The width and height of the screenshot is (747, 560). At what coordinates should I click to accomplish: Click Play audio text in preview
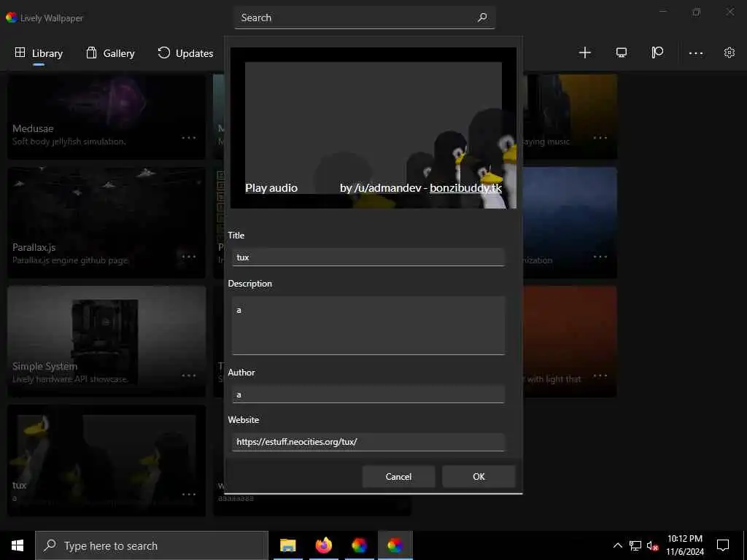271,188
